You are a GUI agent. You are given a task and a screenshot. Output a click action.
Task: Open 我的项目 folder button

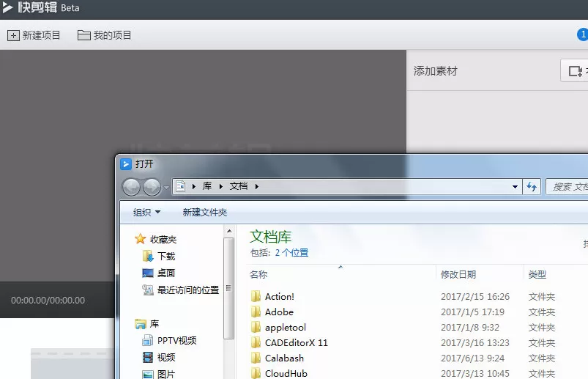pos(104,35)
